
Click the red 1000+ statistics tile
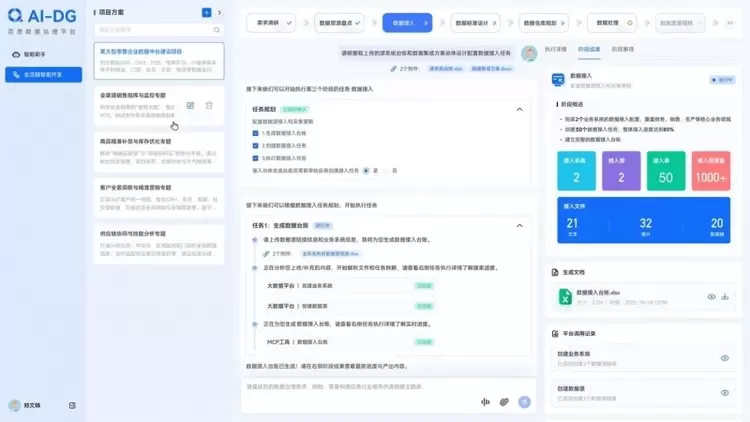tap(711, 171)
